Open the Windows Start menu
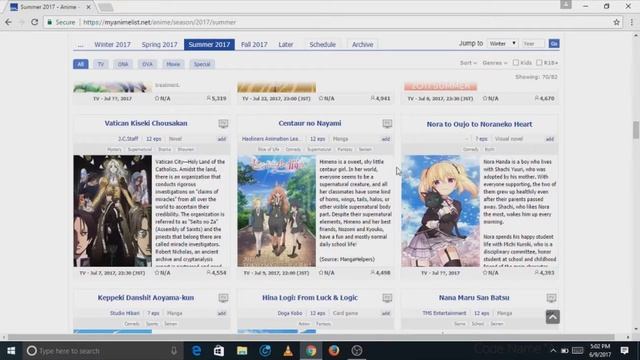 11,351
